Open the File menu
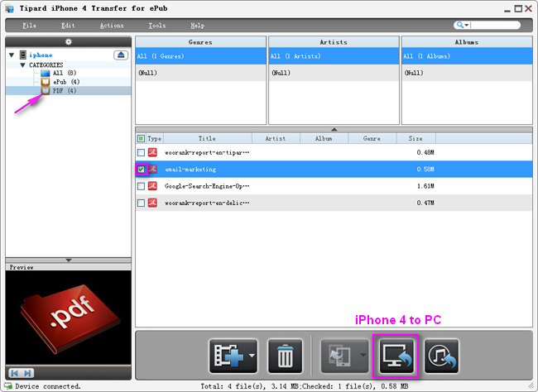 [30, 26]
